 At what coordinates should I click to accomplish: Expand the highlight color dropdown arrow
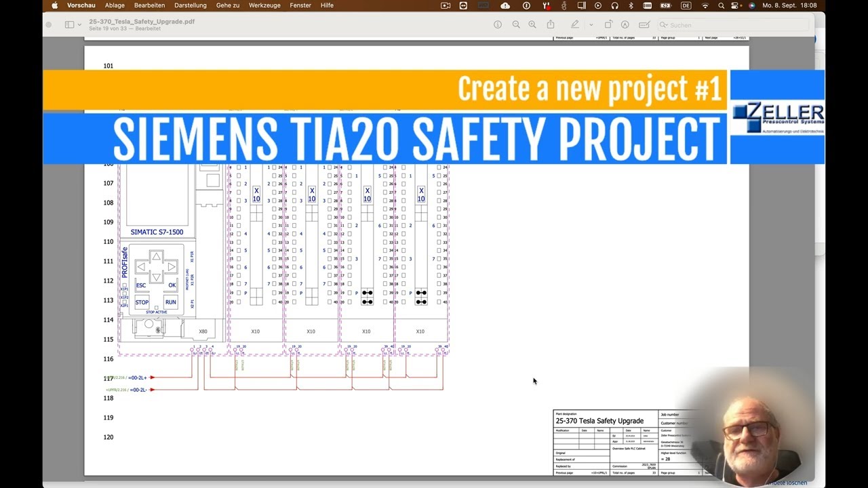pos(591,24)
